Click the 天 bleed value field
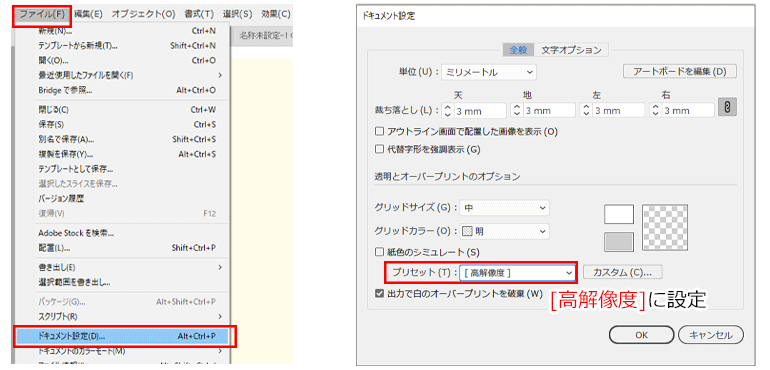770x370 pixels. pyautogui.click(x=480, y=111)
